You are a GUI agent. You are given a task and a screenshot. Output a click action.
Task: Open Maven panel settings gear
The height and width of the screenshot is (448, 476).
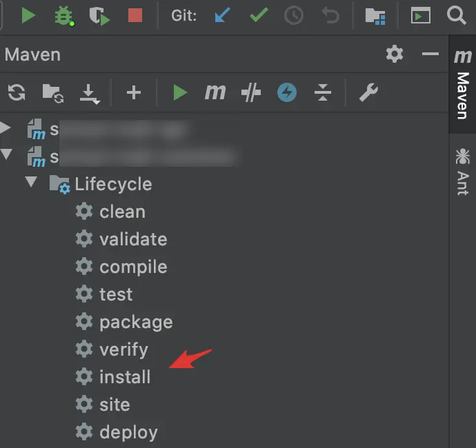coord(395,54)
